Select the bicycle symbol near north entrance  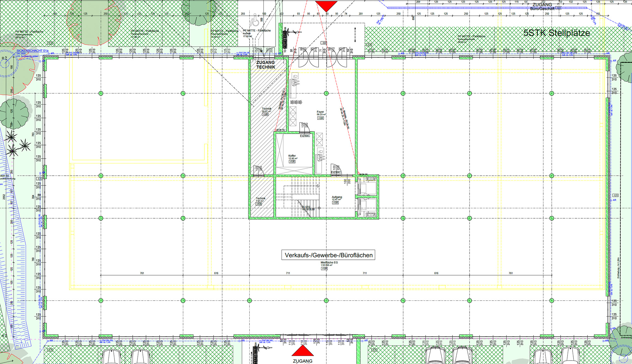pyautogui.click(x=295, y=32)
